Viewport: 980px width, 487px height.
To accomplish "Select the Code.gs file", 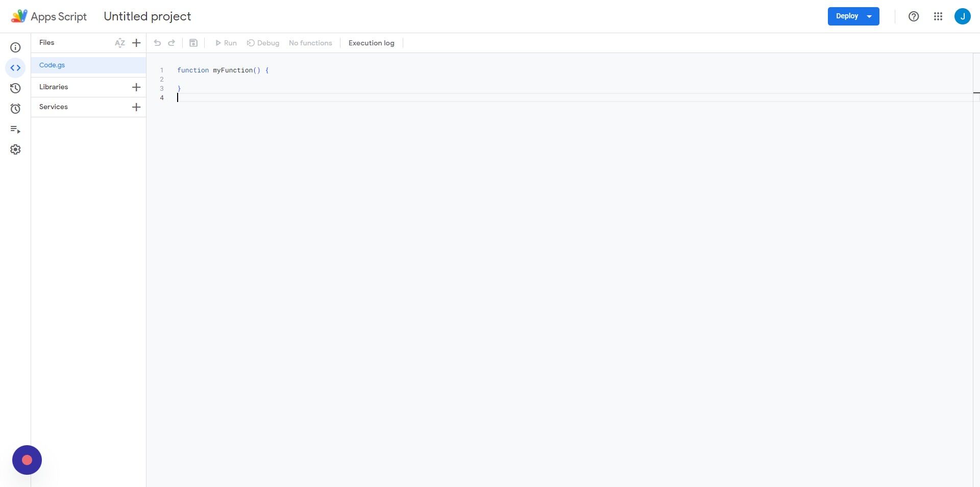I will tap(52, 65).
